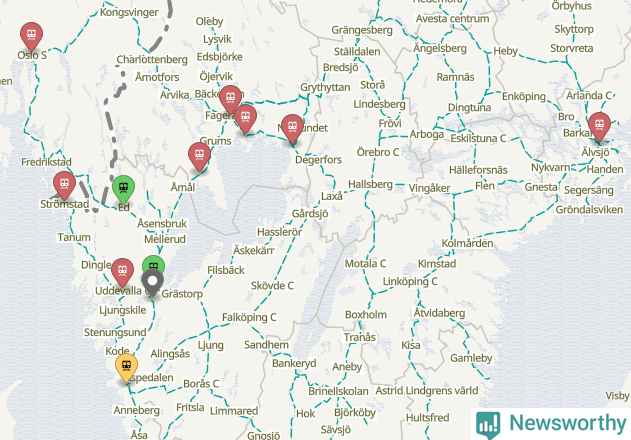Select the red train marker at Strömstad
This screenshot has width=631, height=440.
(x=64, y=185)
